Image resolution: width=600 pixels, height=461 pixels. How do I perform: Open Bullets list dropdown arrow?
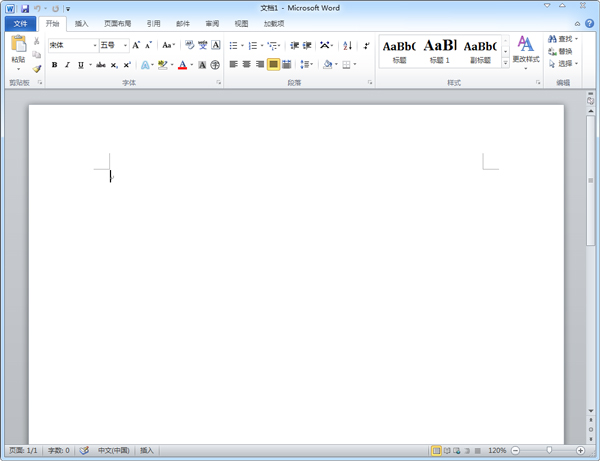tap(242, 46)
